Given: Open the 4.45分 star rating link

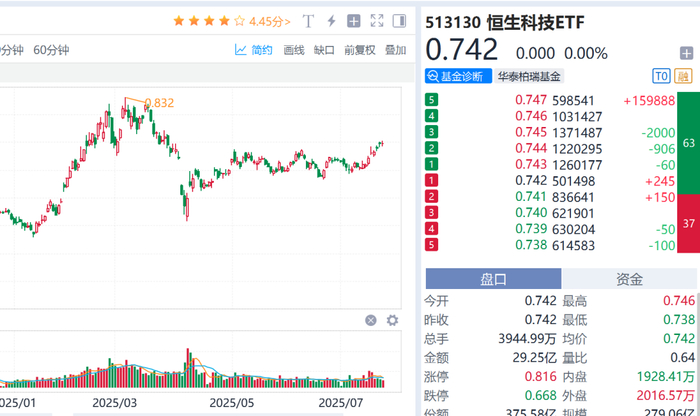Looking at the screenshot, I should [x=270, y=21].
